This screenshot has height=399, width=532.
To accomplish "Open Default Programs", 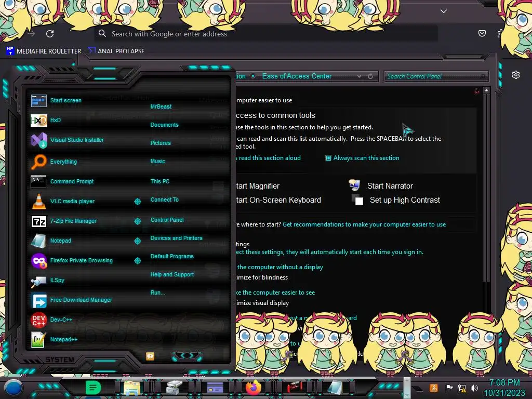I will pyautogui.click(x=171, y=256).
